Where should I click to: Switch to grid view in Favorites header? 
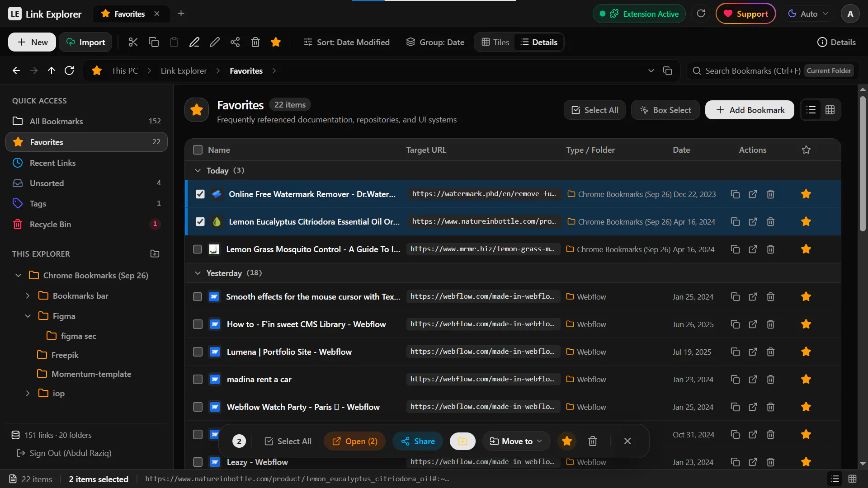[x=830, y=110]
